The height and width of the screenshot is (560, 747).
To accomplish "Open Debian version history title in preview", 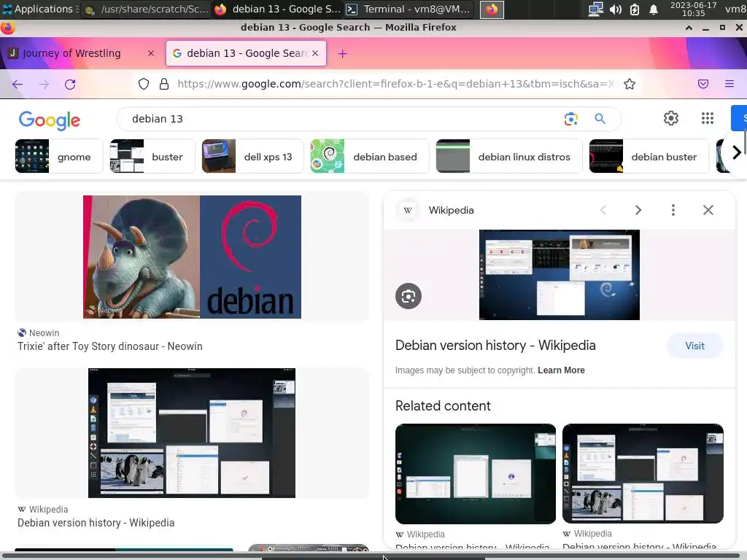I will 495,345.
